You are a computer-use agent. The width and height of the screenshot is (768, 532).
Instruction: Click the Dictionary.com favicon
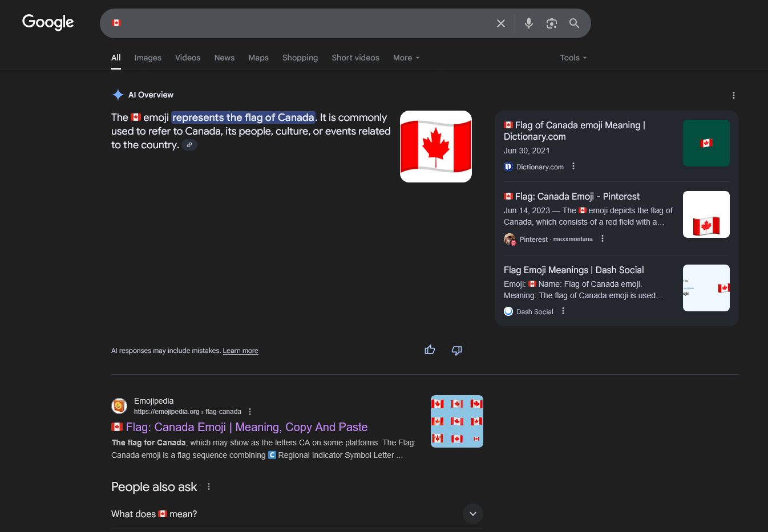tap(508, 166)
